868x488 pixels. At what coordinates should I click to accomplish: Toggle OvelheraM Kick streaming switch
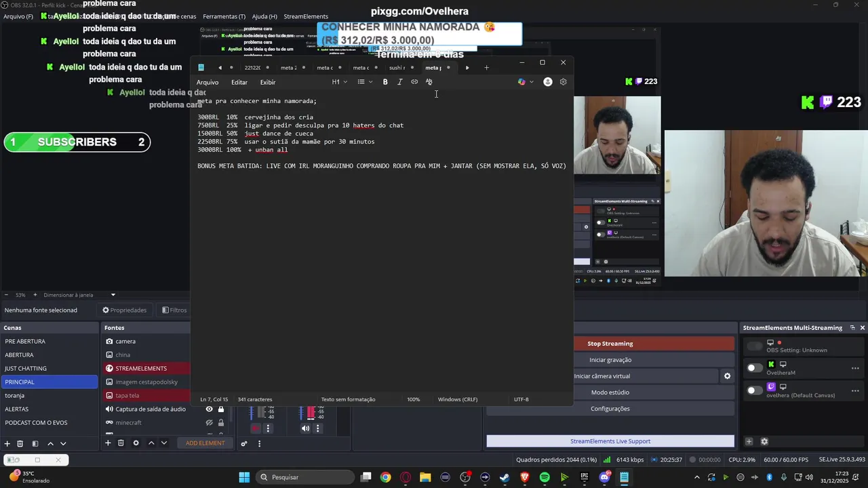tap(754, 368)
